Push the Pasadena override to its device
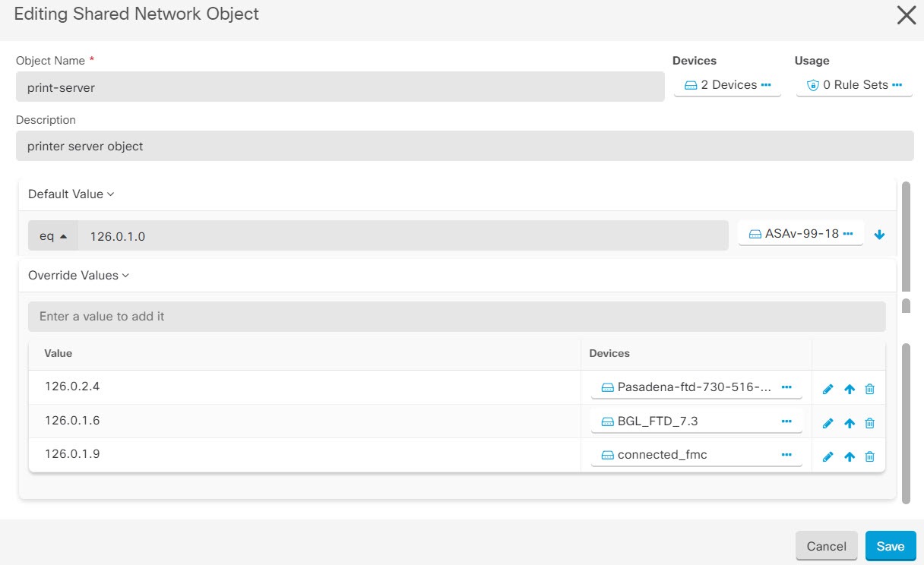Image resolution: width=924 pixels, height=565 pixels. 849,388
